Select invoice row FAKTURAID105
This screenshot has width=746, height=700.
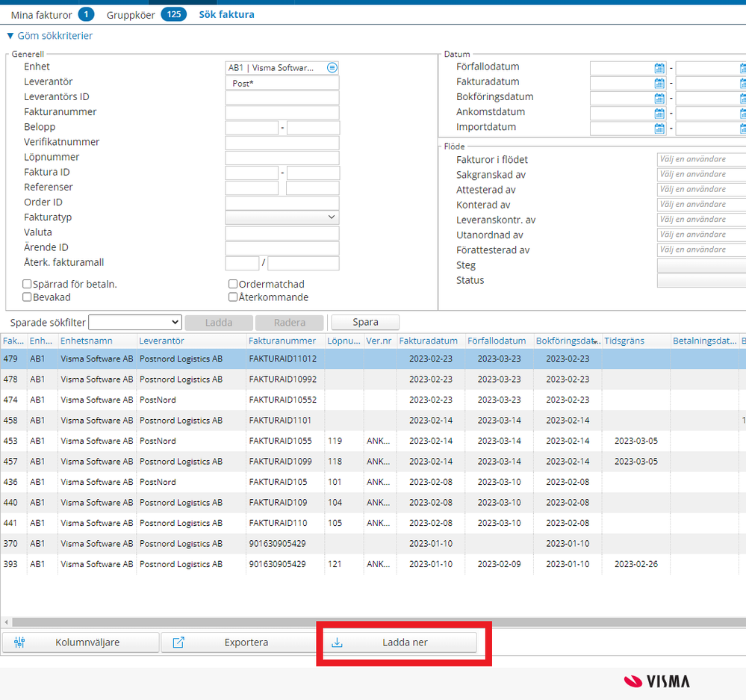[x=373, y=482]
